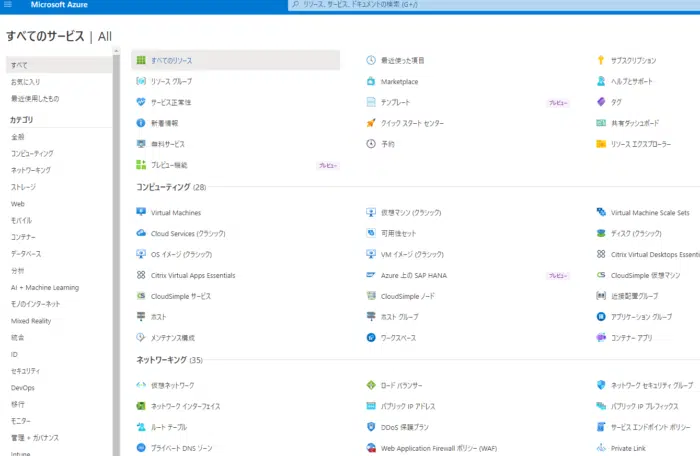This screenshot has width=700, height=456.
Task: Click the パブリック IP アドレス icon
Action: (371, 406)
